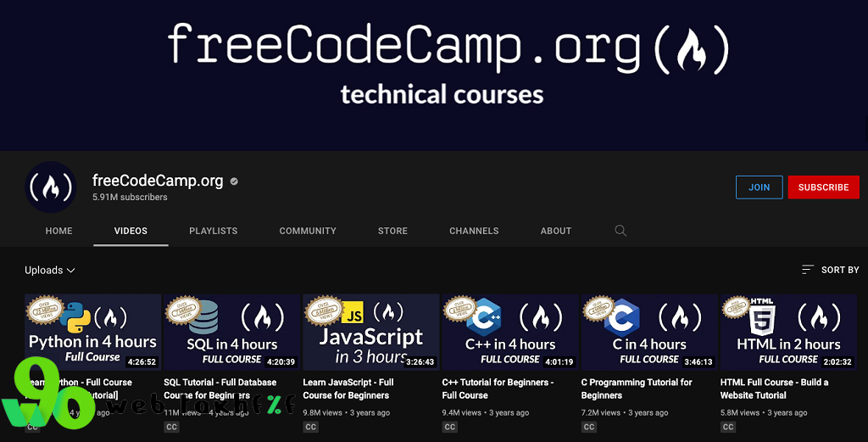
Task: Open the ABOUT tab
Action: [556, 231]
